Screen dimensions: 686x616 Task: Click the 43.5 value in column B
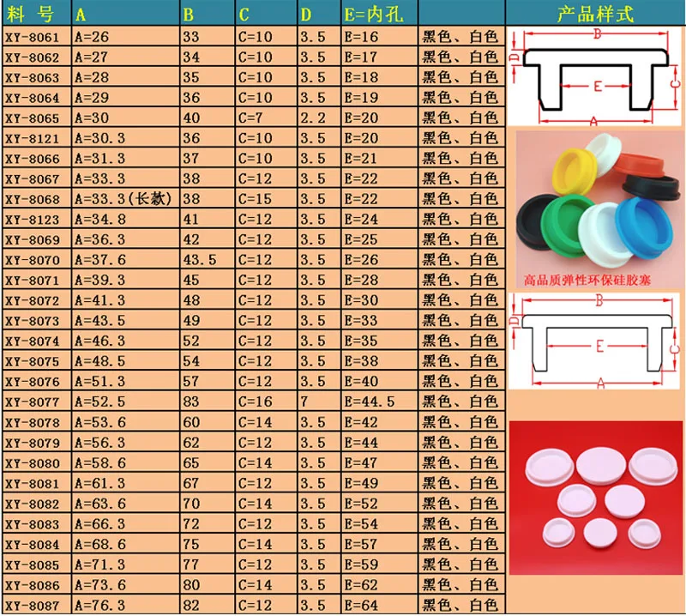(x=198, y=259)
